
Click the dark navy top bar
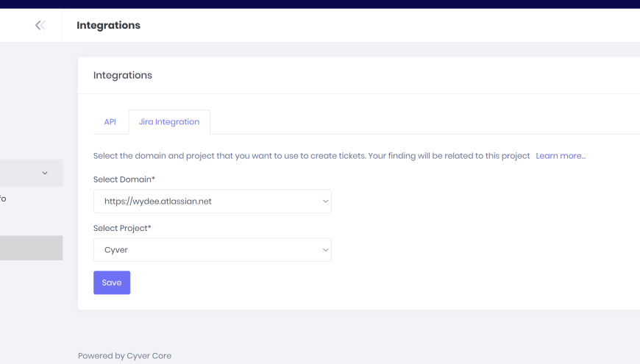pos(320,4)
